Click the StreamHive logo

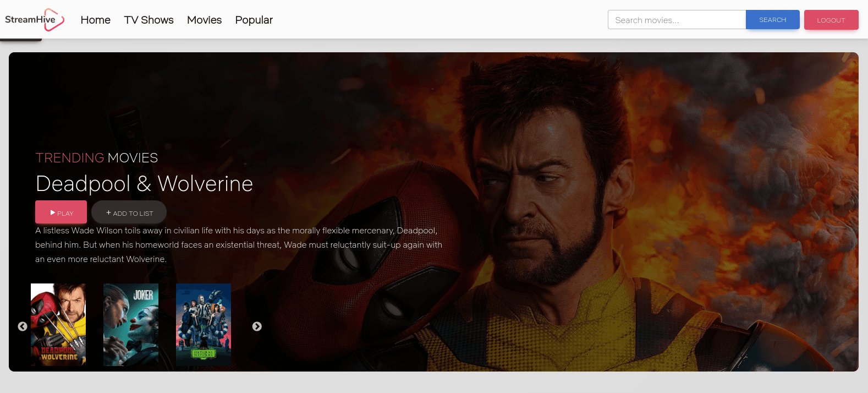point(35,20)
